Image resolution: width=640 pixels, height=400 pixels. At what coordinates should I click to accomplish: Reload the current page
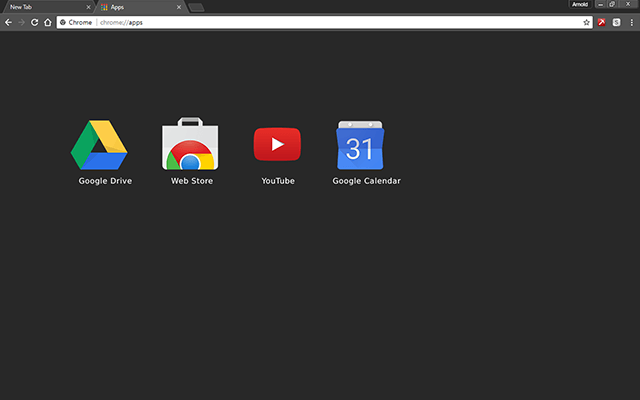point(35,22)
